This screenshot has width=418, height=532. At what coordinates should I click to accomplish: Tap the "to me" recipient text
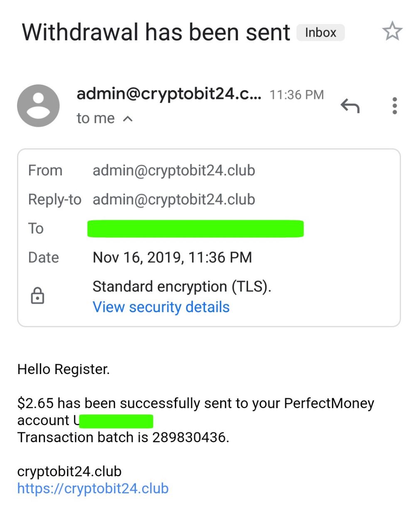(x=96, y=118)
